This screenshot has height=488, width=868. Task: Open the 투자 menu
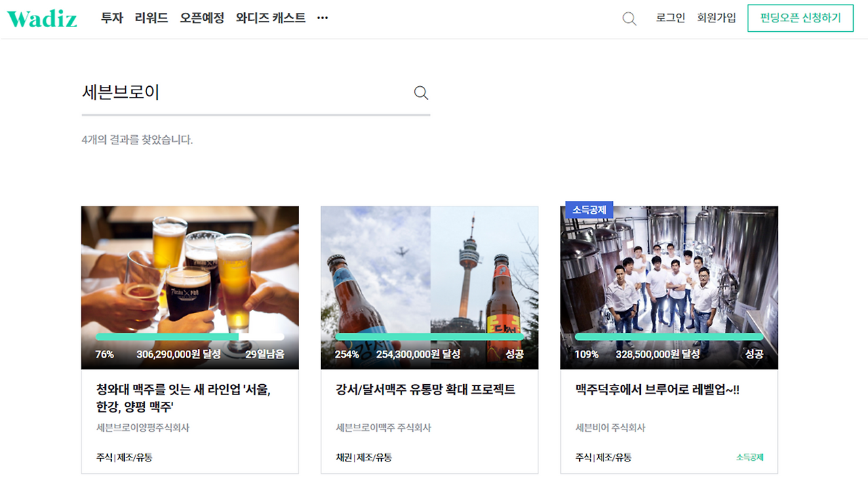click(112, 18)
